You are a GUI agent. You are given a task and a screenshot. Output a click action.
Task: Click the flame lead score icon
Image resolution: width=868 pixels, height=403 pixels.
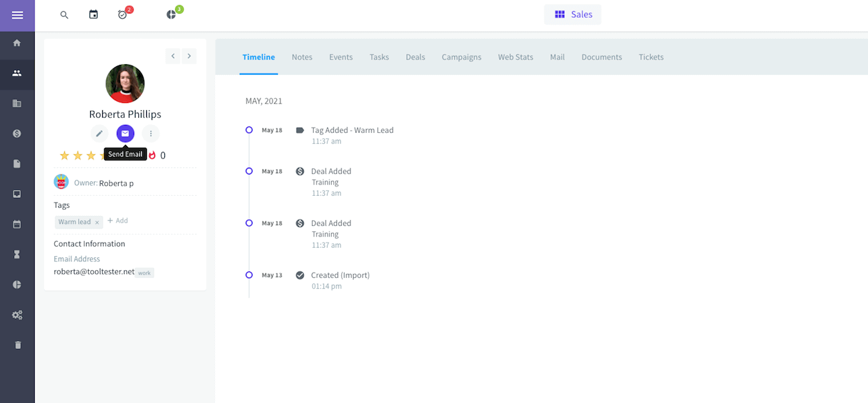152,155
